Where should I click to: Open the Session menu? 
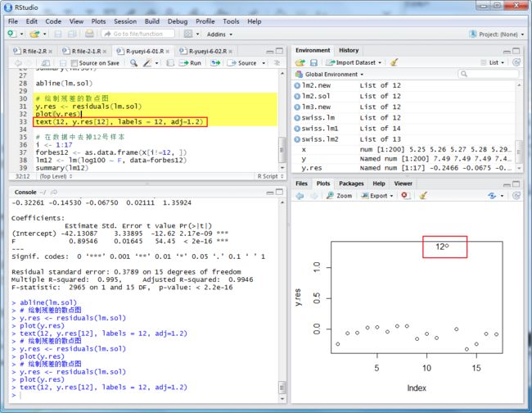click(125, 21)
